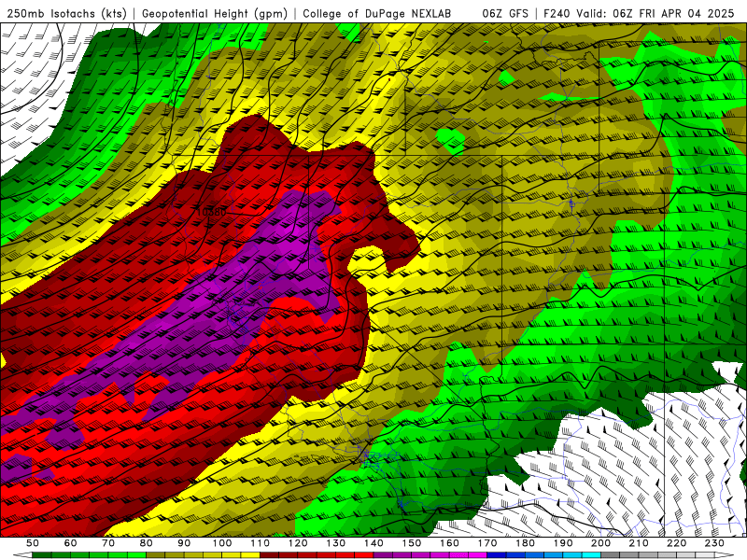Click the '100' value on the color scale
This screenshot has height=560, width=747.
222,543
